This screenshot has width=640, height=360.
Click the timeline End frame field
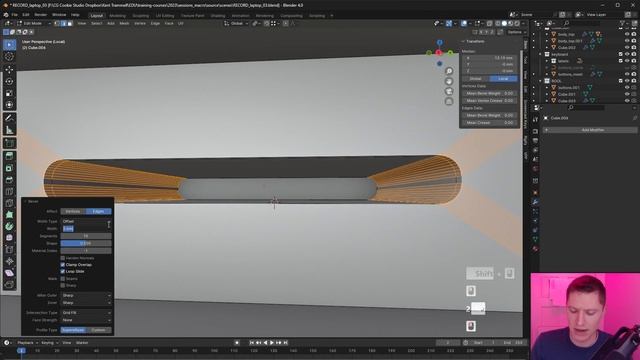click(514, 343)
